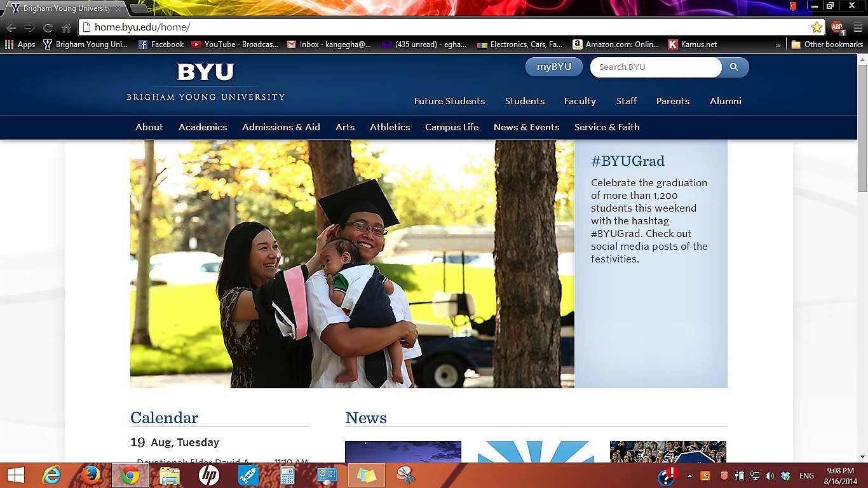This screenshot has height=488, width=868.
Task: Launch Firefox from the taskbar
Action: [91, 475]
